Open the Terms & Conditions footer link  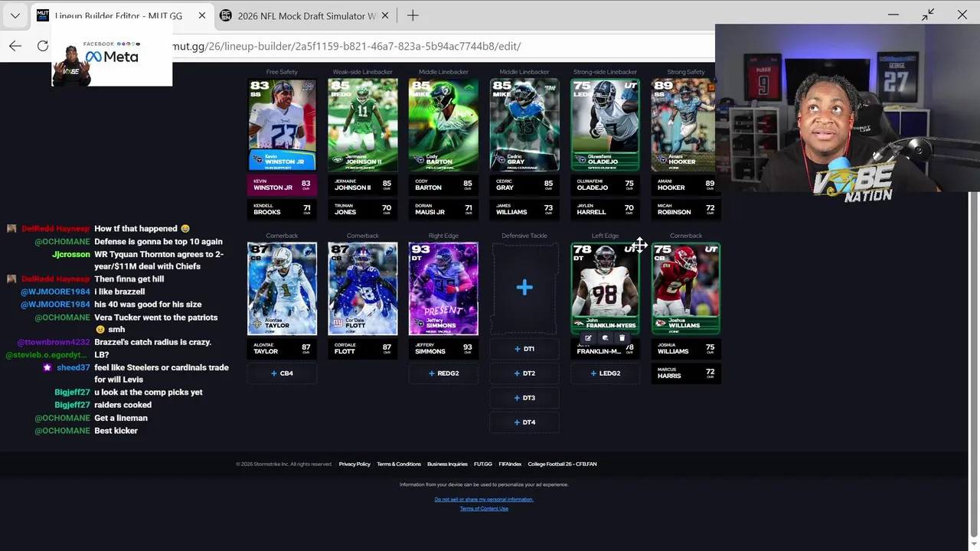tap(399, 464)
